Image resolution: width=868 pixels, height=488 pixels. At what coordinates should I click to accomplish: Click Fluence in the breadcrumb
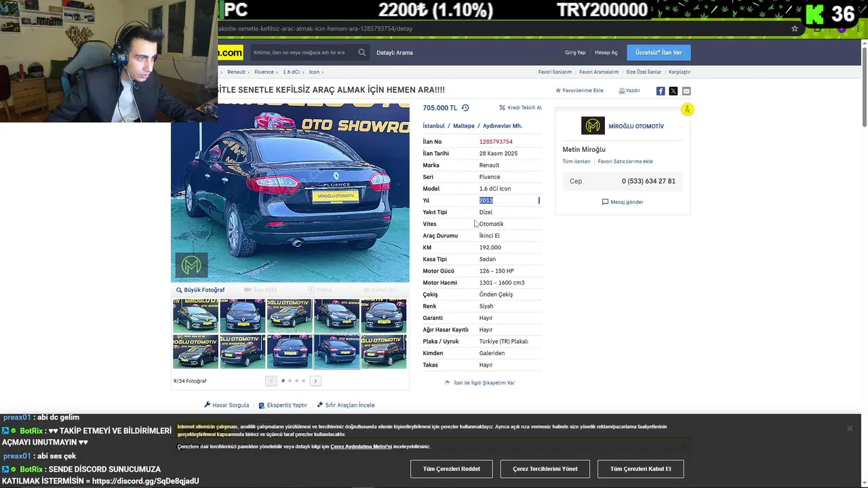[x=264, y=72]
